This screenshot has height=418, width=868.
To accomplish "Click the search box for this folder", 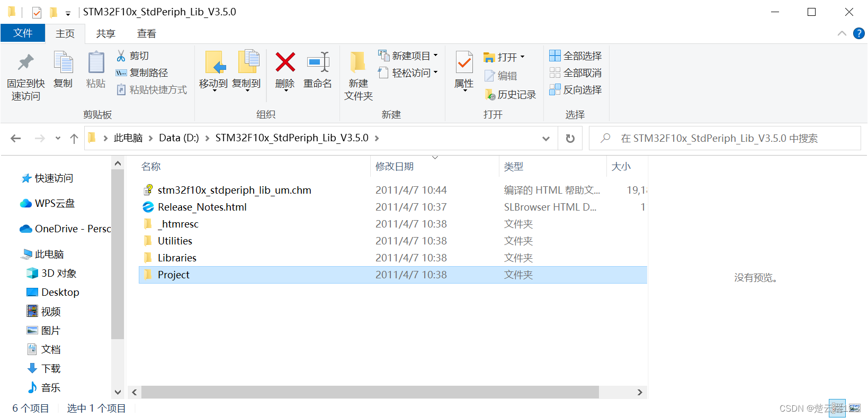I will click(724, 138).
